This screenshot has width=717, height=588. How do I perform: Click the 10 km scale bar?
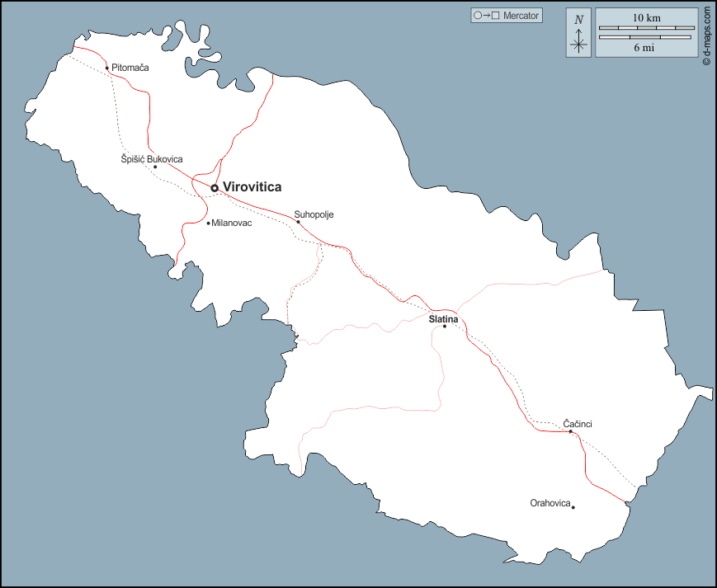[x=645, y=28]
